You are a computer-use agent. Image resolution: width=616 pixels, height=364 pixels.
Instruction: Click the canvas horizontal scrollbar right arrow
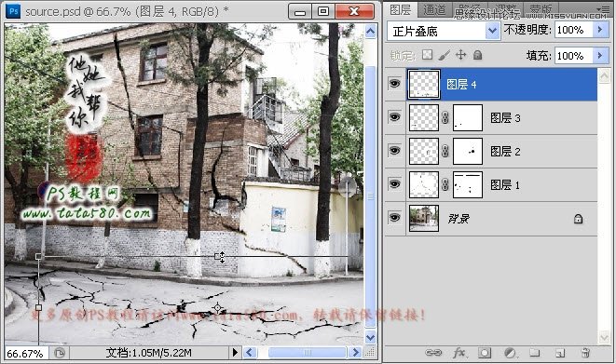point(355,352)
